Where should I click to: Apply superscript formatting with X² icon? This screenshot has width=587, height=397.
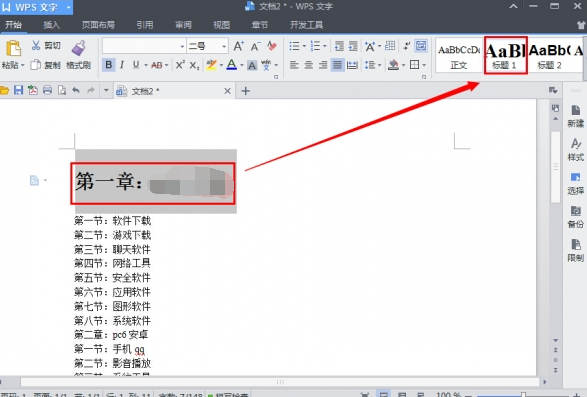pos(180,65)
